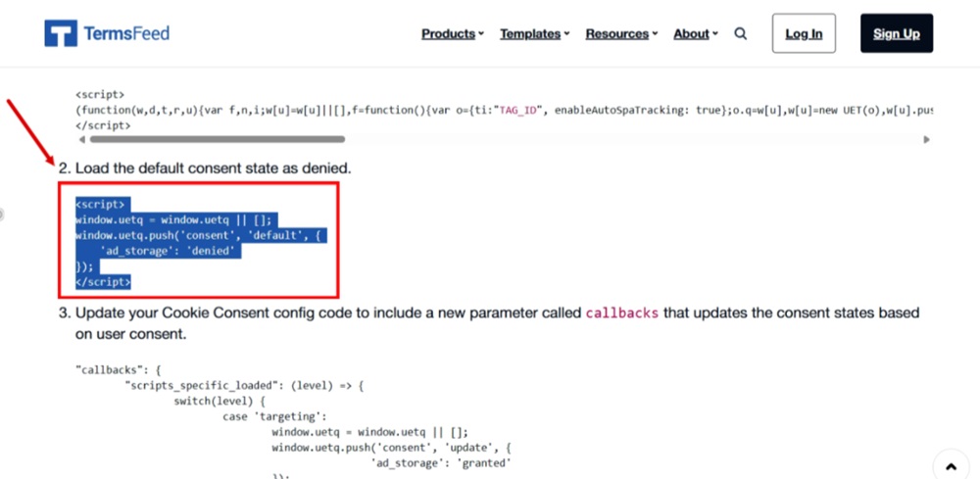The width and height of the screenshot is (980, 479).
Task: Click the case 'targeting': code line
Action: tap(275, 416)
